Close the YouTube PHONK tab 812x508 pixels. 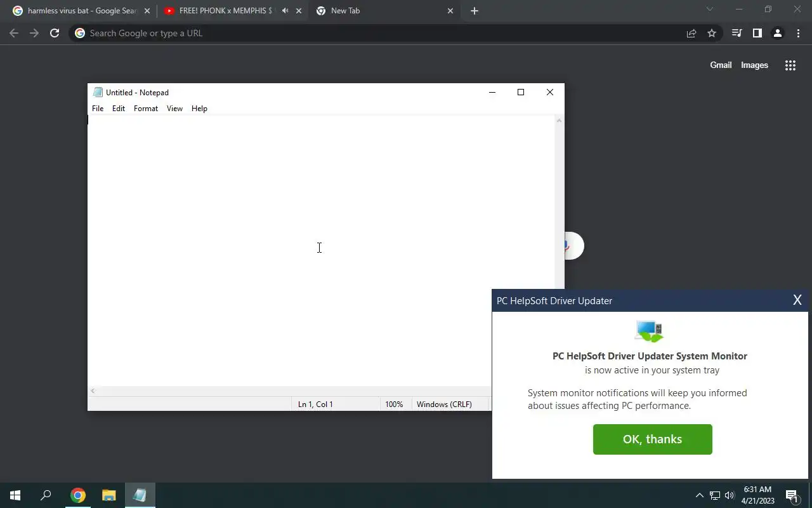pos(299,11)
